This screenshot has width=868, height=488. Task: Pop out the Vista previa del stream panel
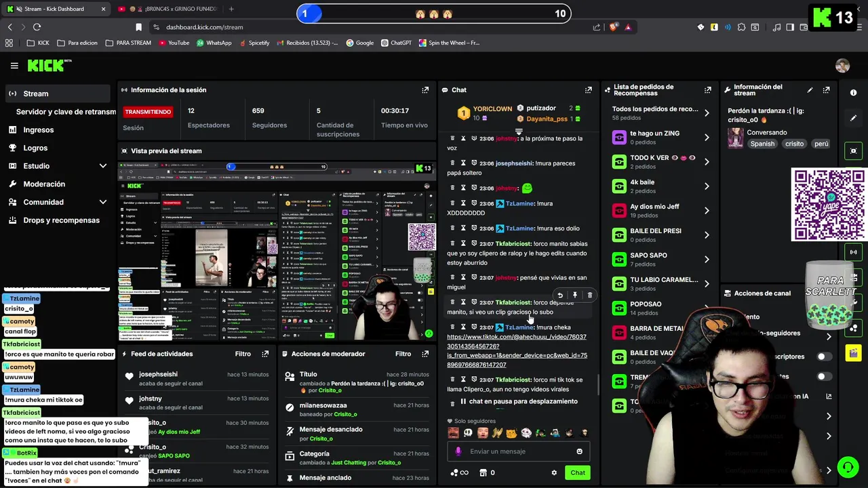click(425, 150)
